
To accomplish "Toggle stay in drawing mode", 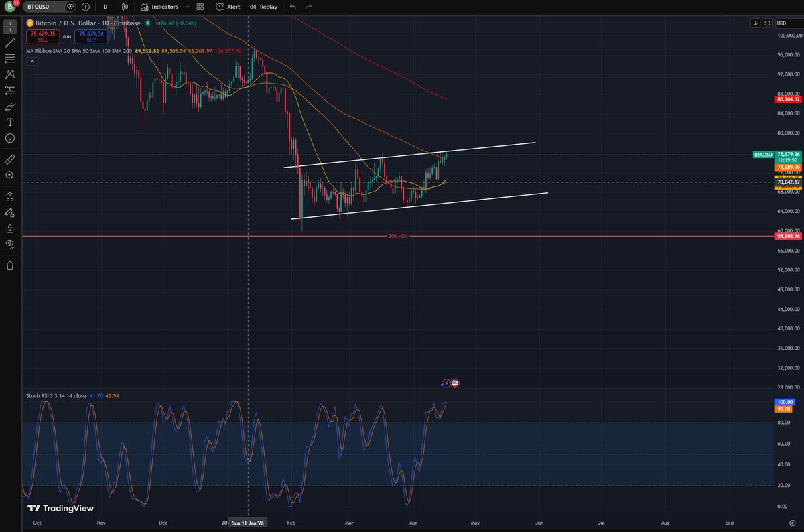I will 10,212.
